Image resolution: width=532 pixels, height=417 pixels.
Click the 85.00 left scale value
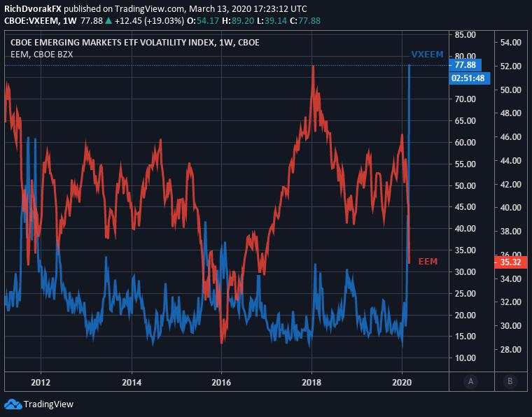[465, 34]
